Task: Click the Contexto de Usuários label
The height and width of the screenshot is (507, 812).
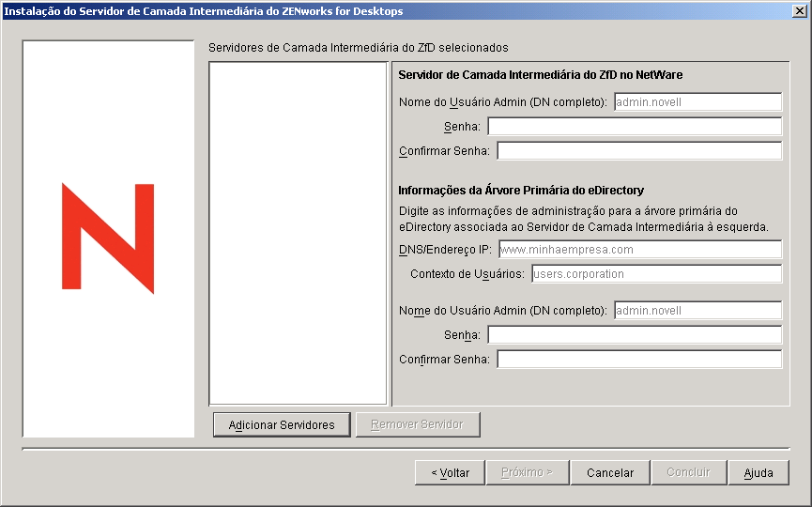Action: coord(467,274)
